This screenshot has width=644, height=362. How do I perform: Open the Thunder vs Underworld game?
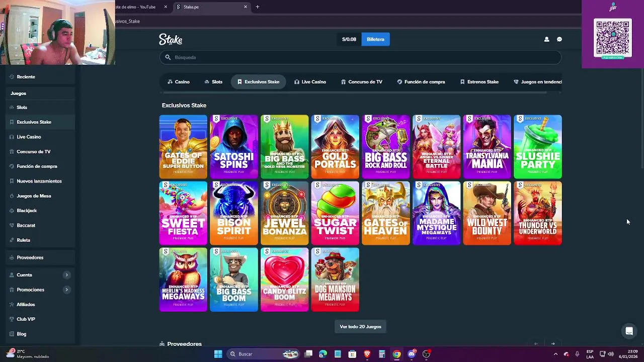pyautogui.click(x=538, y=213)
